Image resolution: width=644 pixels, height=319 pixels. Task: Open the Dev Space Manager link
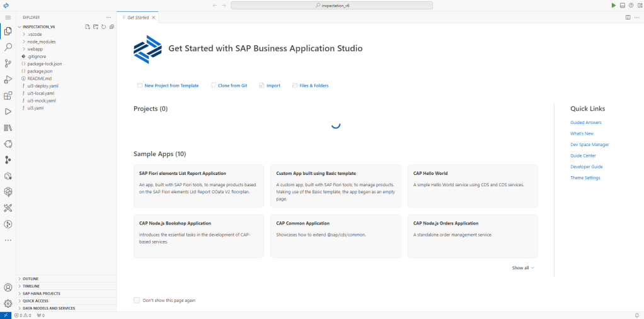(589, 145)
